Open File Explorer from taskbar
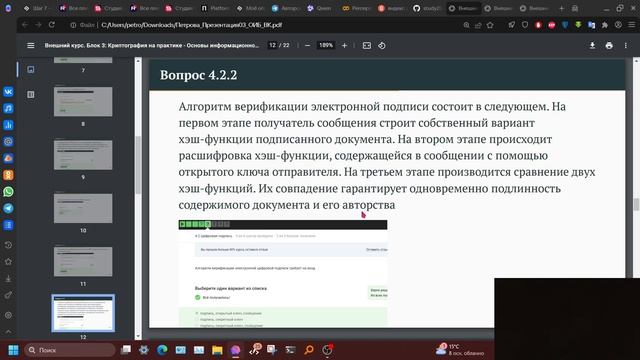The image size is (640, 360). [217, 350]
